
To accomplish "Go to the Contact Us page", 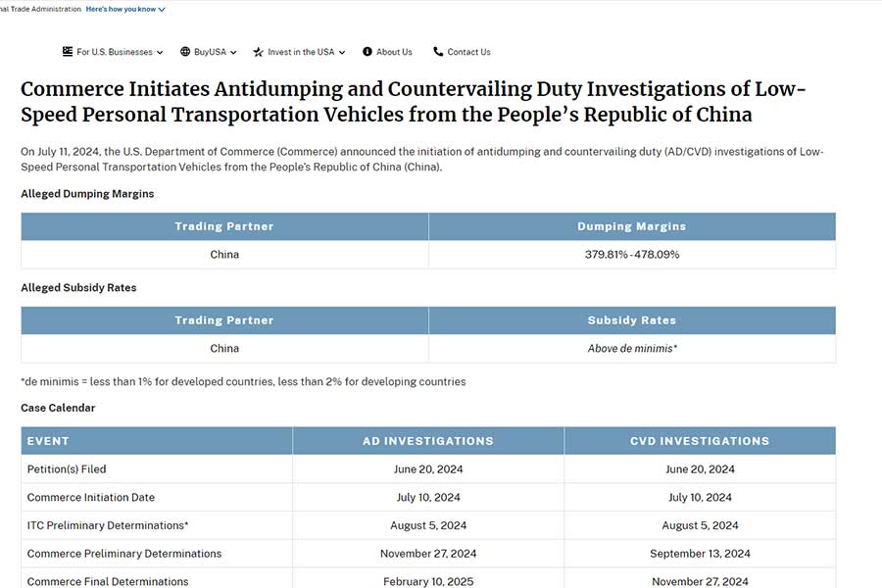I will (x=462, y=52).
